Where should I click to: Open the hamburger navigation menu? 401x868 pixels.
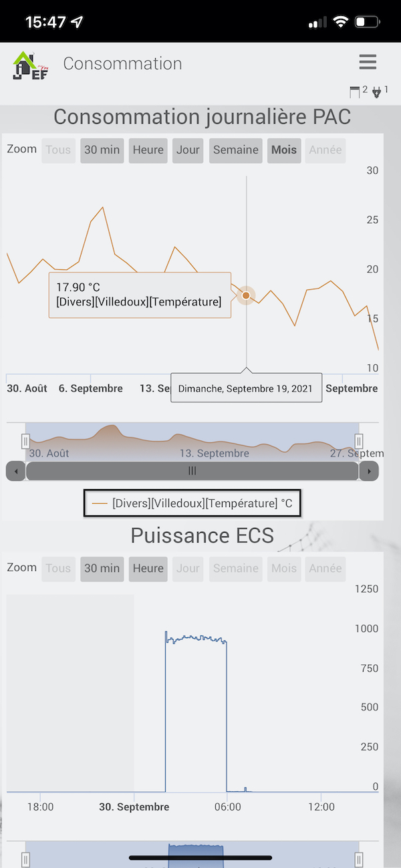pos(367,61)
